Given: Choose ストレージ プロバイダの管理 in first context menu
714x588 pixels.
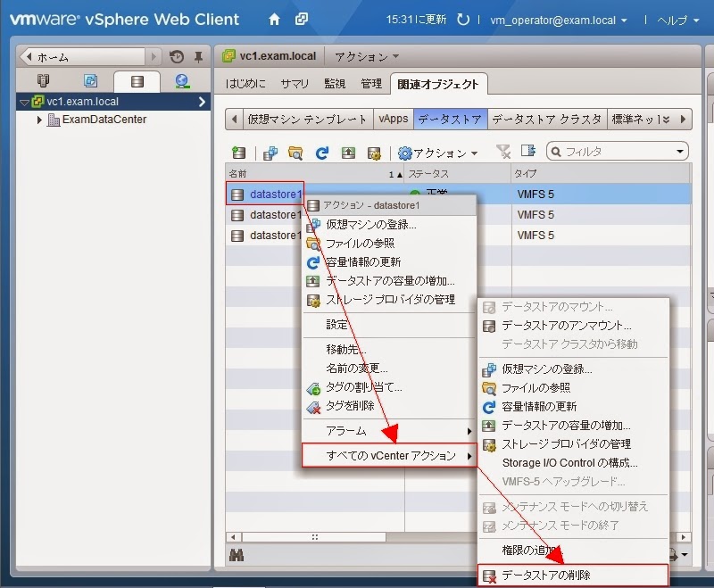Looking at the screenshot, I should coord(390,300).
